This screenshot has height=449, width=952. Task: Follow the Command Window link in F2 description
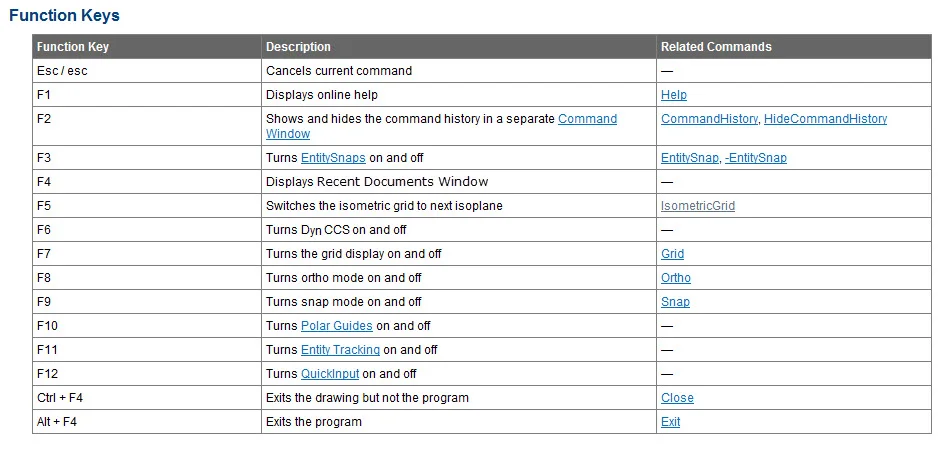(587, 119)
